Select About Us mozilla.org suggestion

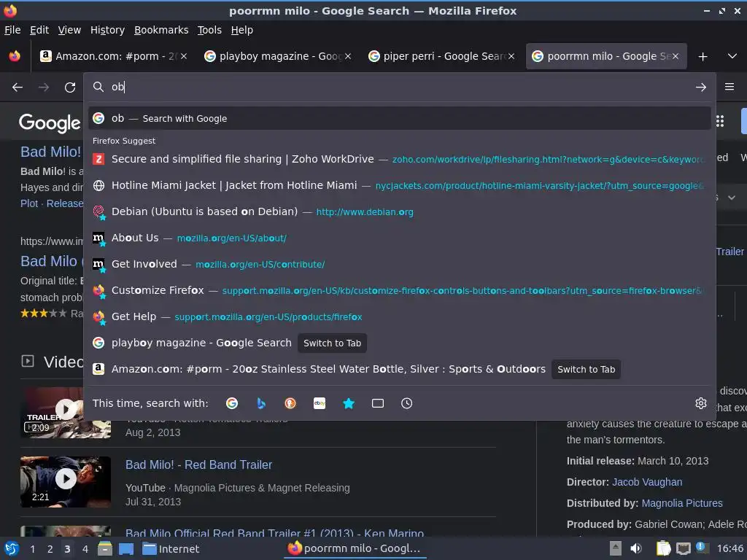[x=399, y=238]
